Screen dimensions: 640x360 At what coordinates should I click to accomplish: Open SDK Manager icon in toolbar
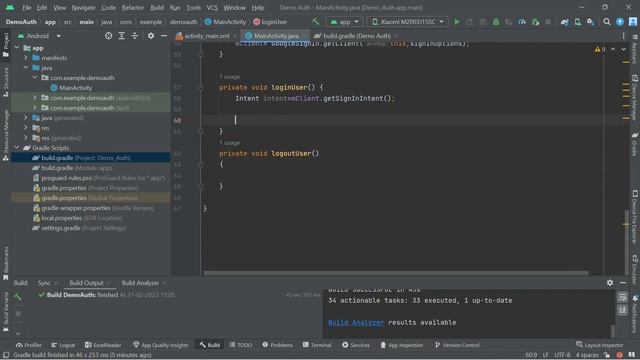point(591,22)
